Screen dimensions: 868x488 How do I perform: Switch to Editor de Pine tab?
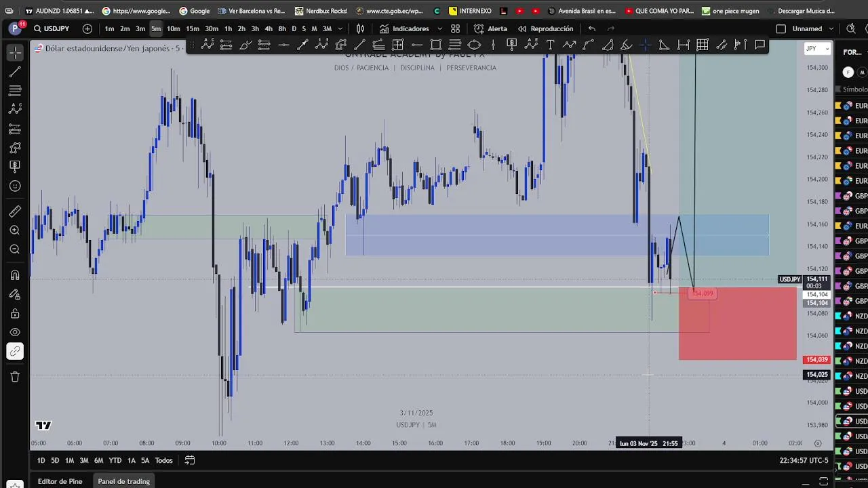(x=60, y=481)
